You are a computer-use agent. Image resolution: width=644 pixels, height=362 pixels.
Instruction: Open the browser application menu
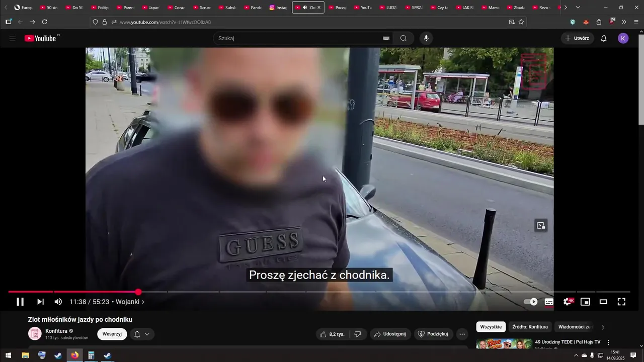pyautogui.click(x=636, y=22)
